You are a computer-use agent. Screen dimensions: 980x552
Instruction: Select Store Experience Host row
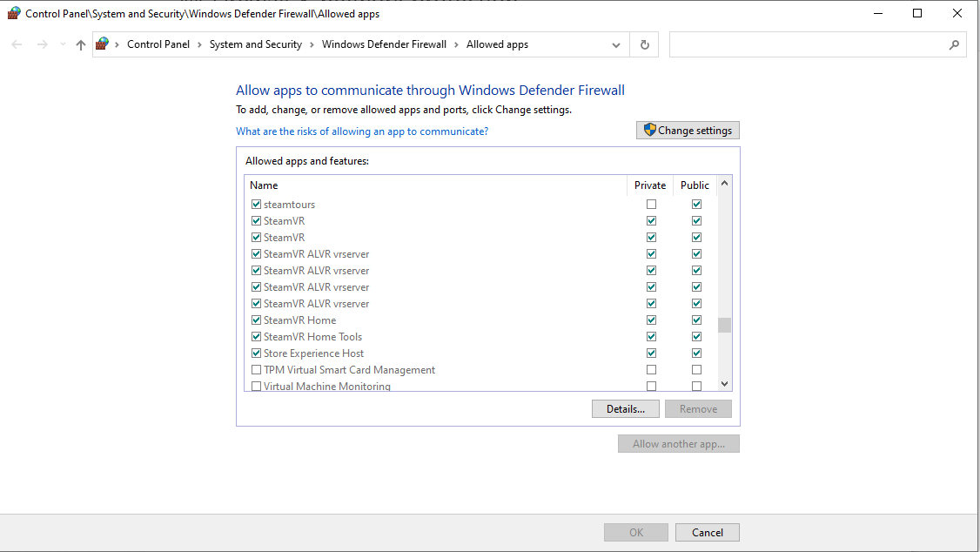click(313, 353)
